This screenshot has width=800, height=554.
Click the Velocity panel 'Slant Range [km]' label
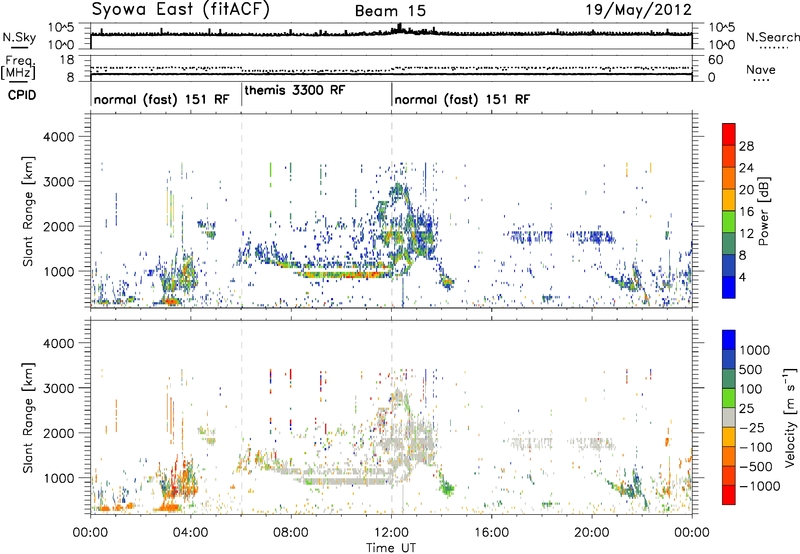click(28, 417)
